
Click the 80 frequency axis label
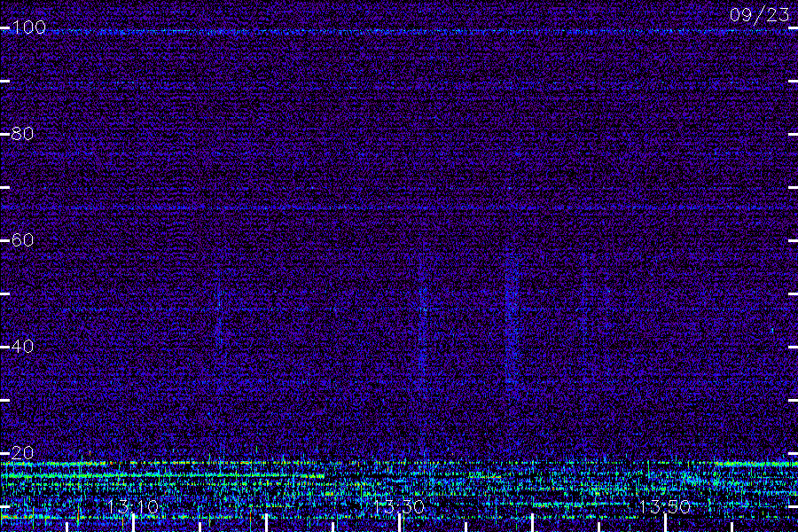click(22, 133)
